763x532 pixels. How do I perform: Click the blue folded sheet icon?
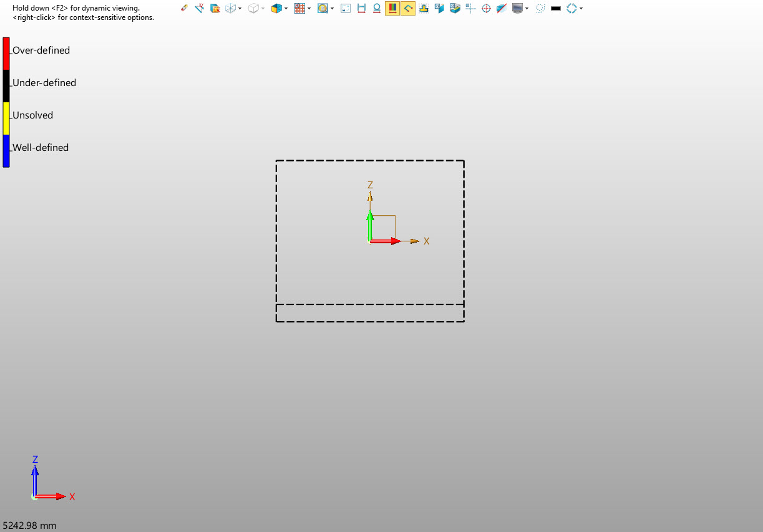439,8
